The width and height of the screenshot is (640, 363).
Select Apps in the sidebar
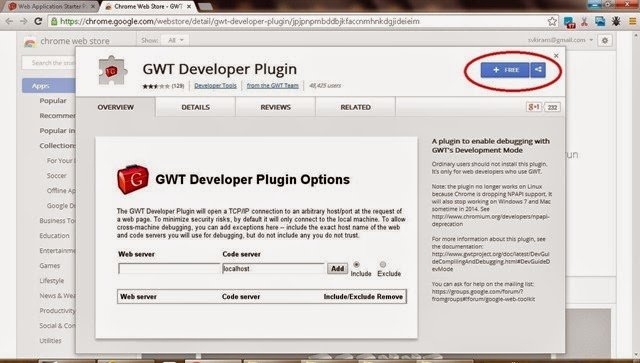pos(49,86)
